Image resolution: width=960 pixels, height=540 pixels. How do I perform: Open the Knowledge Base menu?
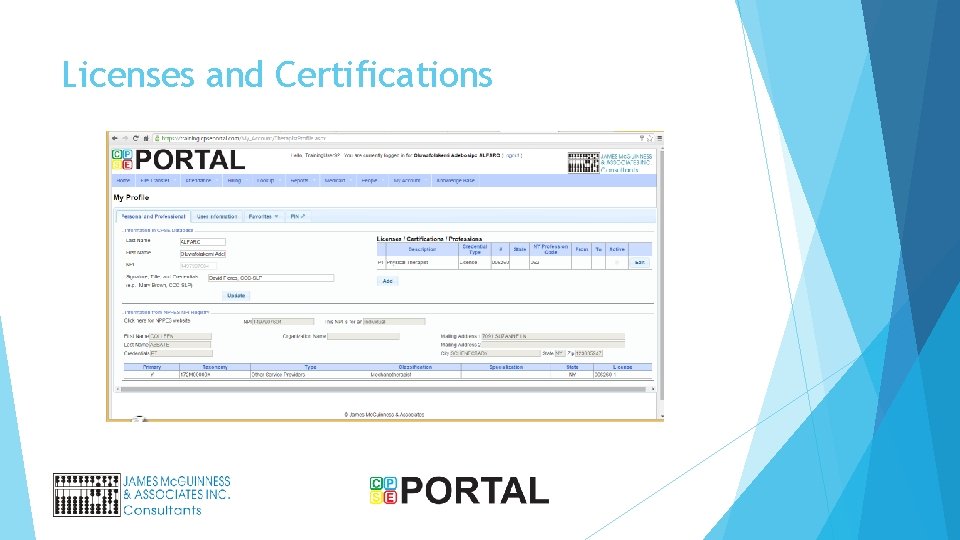[x=456, y=181]
